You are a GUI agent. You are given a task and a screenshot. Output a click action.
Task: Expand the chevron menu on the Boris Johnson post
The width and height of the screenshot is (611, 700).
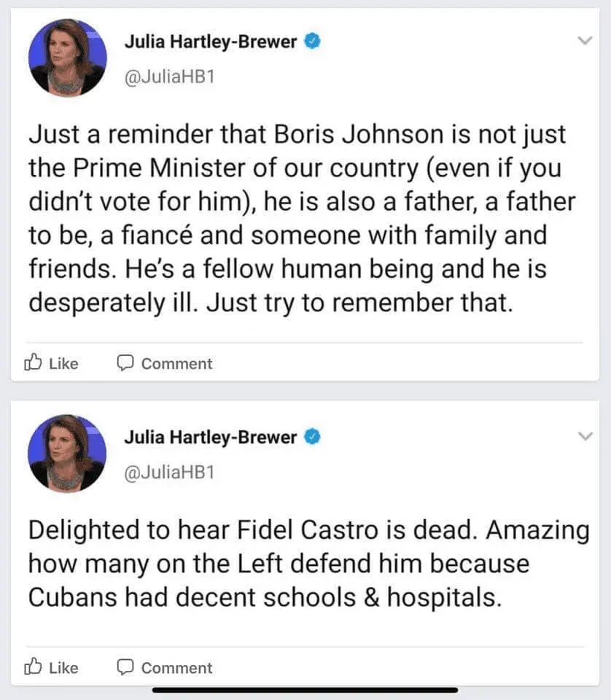click(584, 42)
